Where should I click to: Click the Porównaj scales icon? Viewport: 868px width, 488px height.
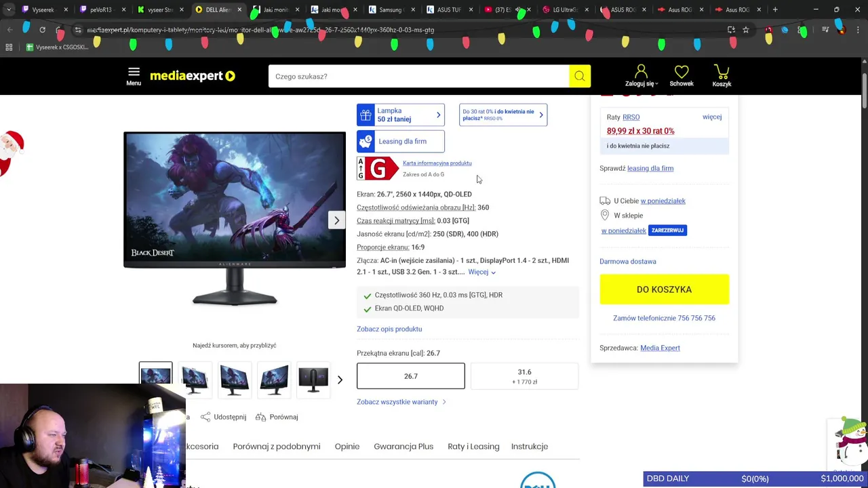(x=260, y=417)
